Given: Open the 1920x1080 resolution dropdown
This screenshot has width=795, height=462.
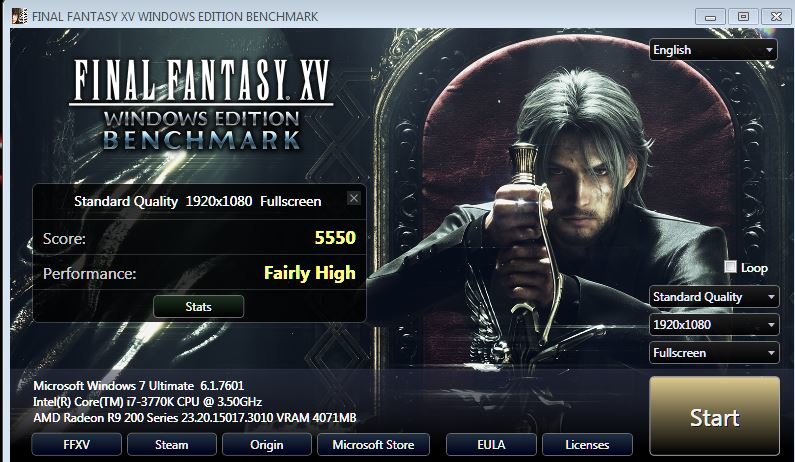Looking at the screenshot, I should coord(714,325).
